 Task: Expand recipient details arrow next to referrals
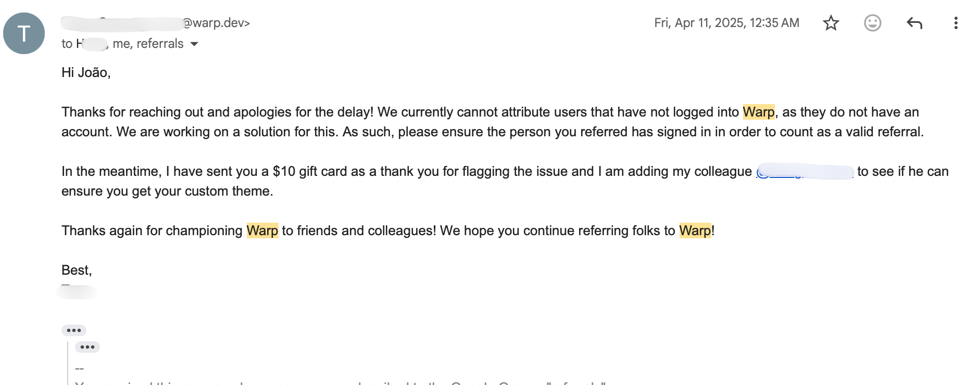(194, 44)
